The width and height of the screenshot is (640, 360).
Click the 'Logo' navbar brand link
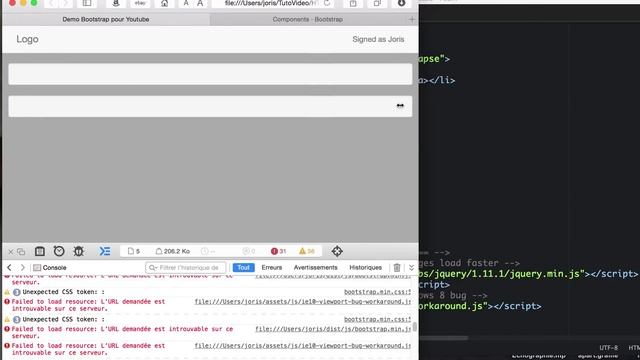pos(27,39)
